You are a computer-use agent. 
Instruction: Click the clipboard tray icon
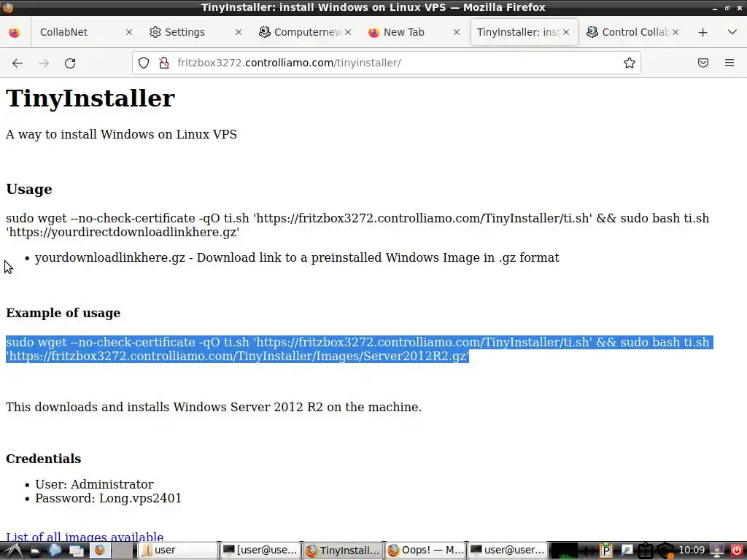[646, 551]
